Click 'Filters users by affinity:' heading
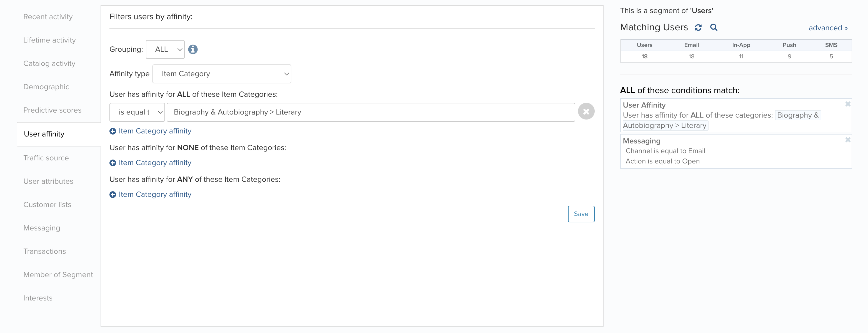 pyautogui.click(x=151, y=17)
